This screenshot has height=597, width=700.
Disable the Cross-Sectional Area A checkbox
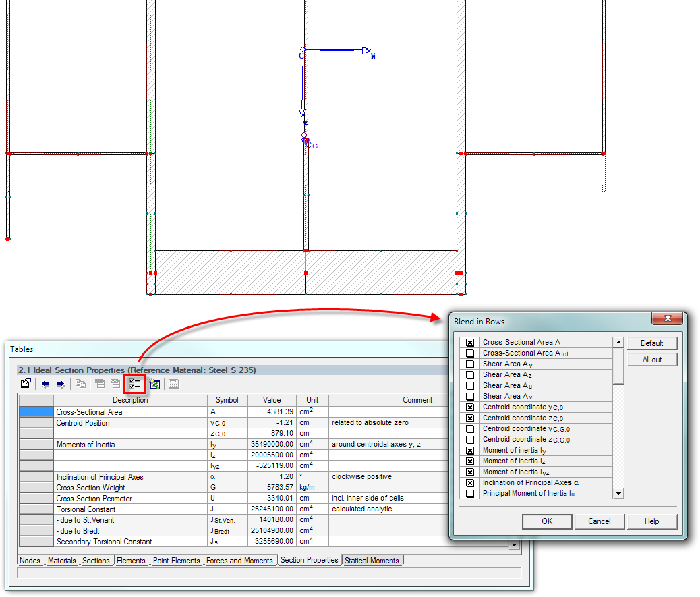pyautogui.click(x=469, y=342)
